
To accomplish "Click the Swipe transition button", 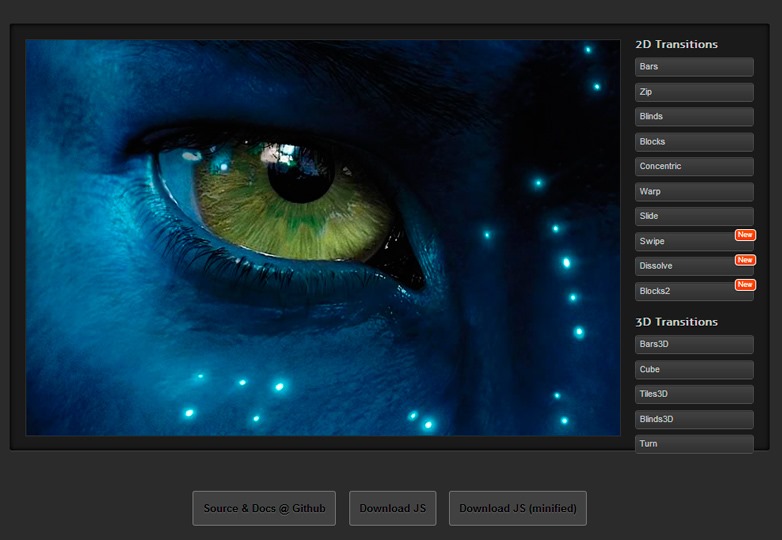I will click(685, 242).
